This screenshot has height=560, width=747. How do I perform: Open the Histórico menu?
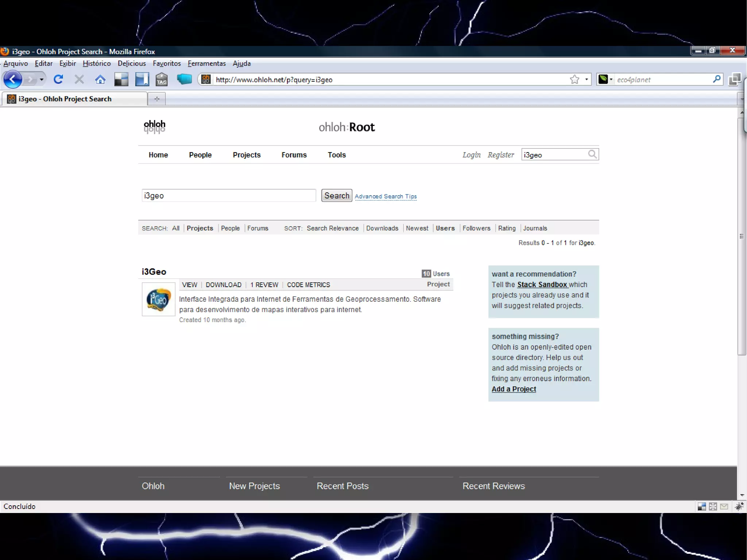[x=97, y=63]
